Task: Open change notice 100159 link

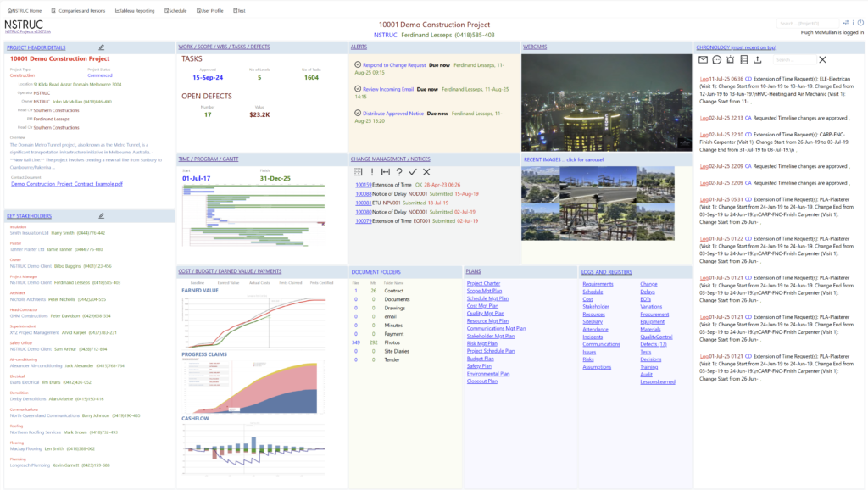Action: [x=363, y=185]
